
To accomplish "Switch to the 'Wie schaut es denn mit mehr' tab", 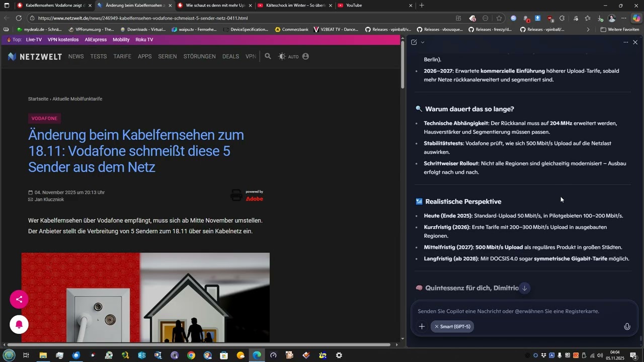I will click(215, 6).
